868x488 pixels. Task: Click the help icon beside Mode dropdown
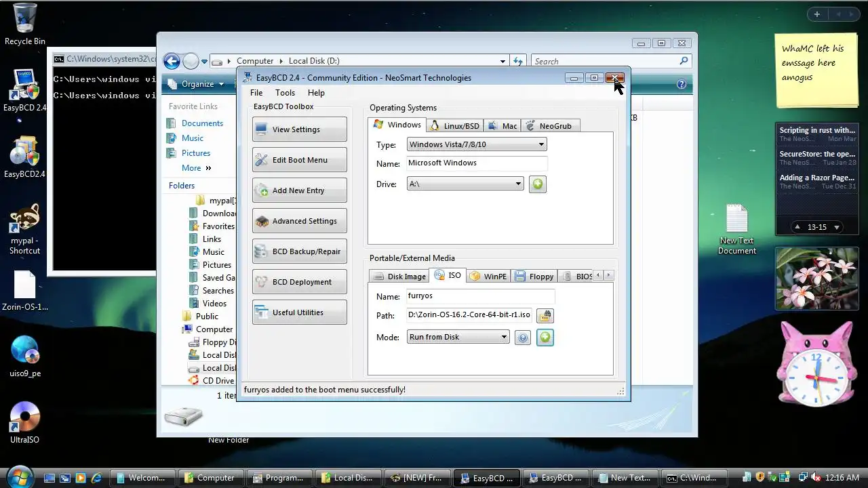(522, 338)
